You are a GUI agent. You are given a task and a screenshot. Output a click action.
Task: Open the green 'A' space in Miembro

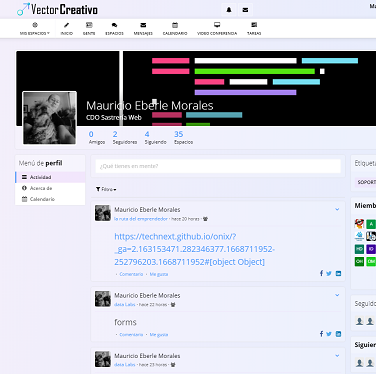[371, 224]
